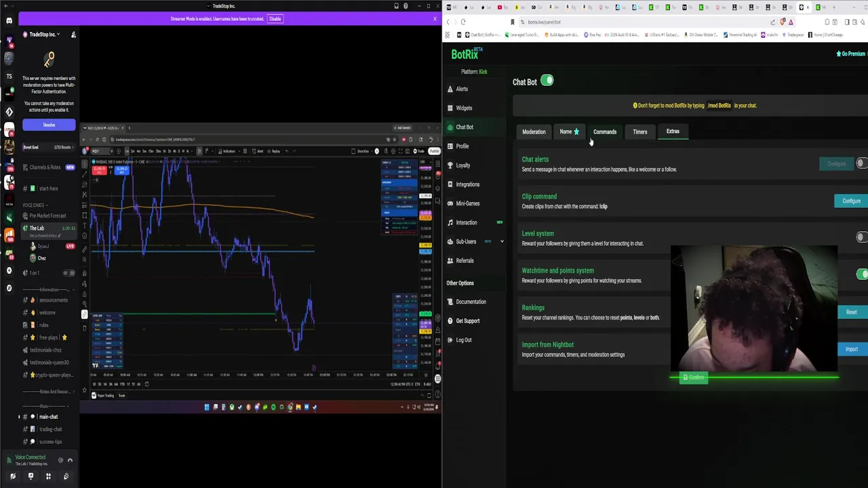Click the BotRix logo

467,54
